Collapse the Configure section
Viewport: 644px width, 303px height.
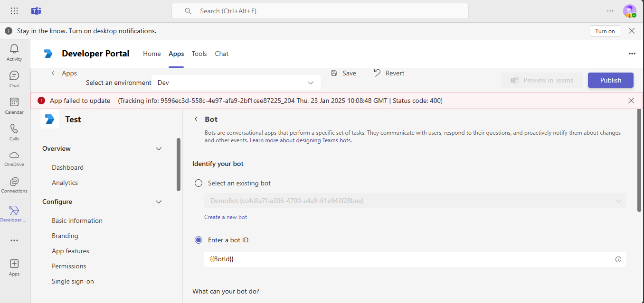(x=159, y=202)
